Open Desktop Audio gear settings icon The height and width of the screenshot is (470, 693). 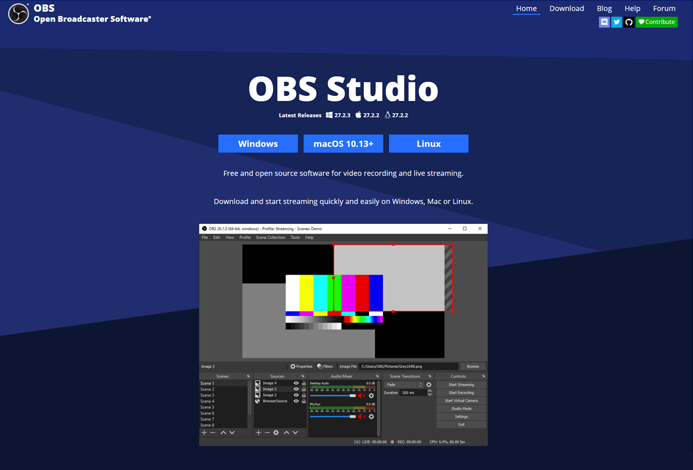(x=371, y=396)
